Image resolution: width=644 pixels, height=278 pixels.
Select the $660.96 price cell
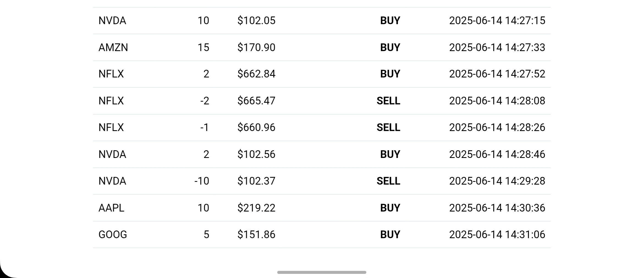click(x=256, y=127)
